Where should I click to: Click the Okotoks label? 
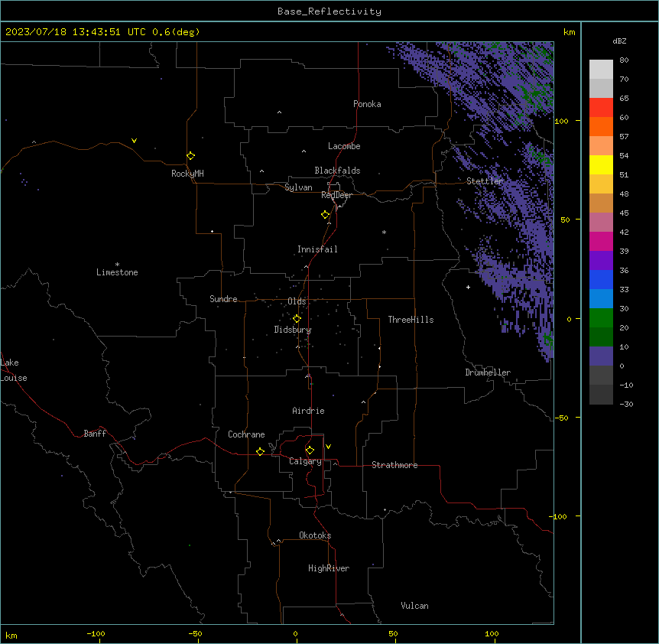tap(315, 535)
